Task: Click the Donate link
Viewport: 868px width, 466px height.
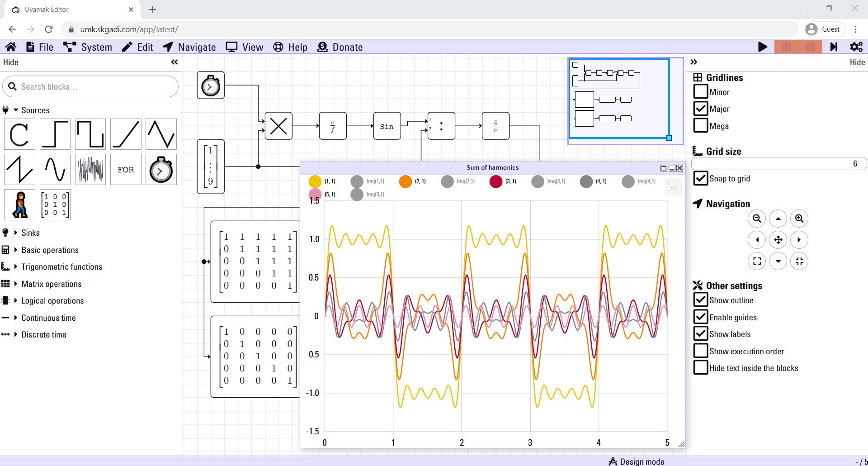Action: [340, 47]
